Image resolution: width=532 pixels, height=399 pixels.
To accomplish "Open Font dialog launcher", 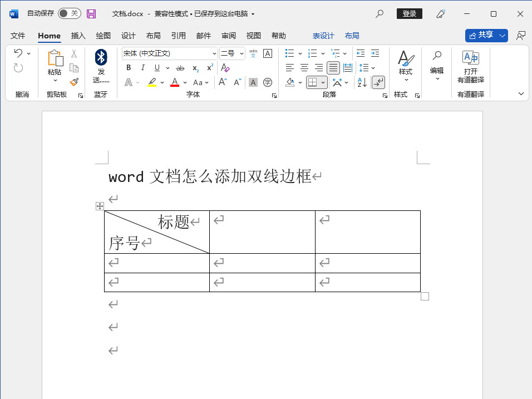I will [274, 96].
